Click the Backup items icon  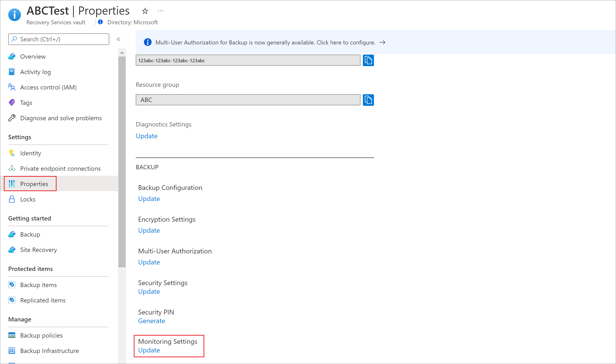12,285
